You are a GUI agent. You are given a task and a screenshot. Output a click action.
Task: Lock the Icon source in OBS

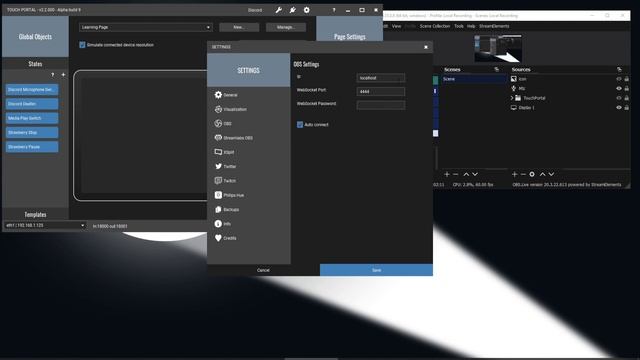click(627, 79)
